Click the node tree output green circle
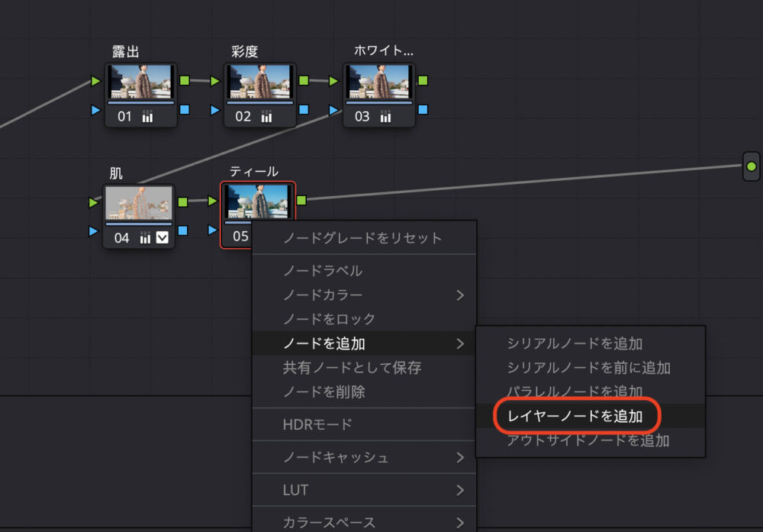 coord(752,166)
